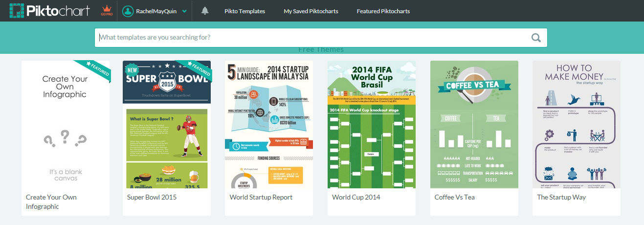Click the "World Cup 2014" title text

[356, 197]
